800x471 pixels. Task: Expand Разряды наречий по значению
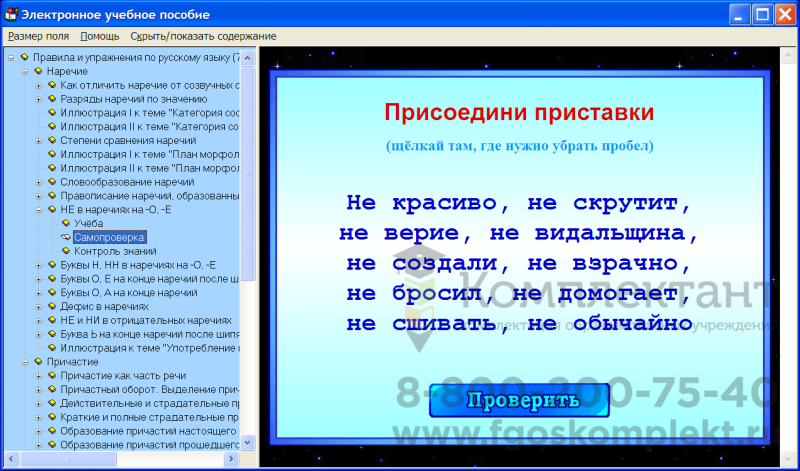pyautogui.click(x=38, y=100)
